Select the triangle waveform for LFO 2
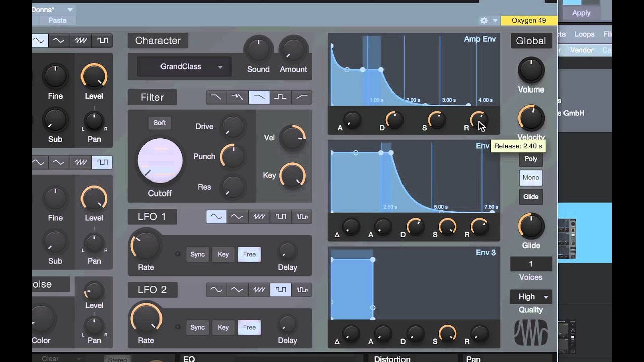Viewport: 644px width, 362px height. pos(237,290)
